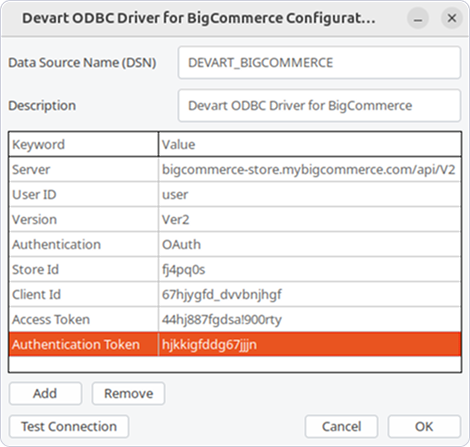
Task: Click the Add button
Action: coord(45,394)
